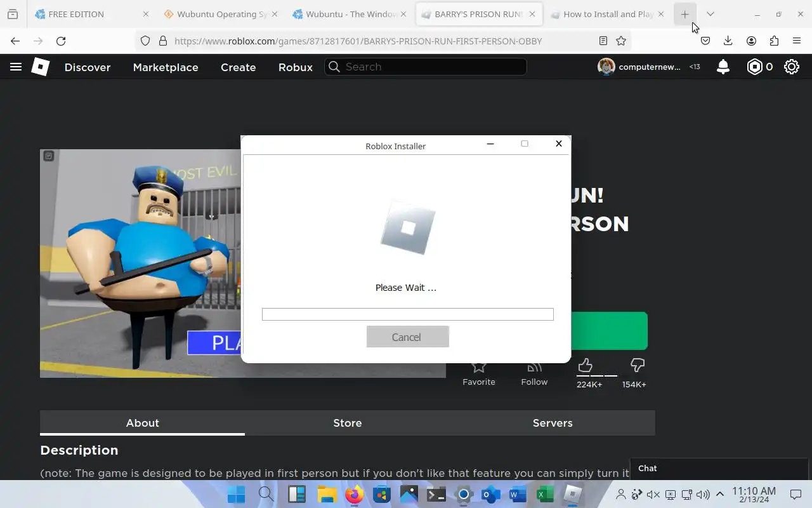Open the tracking protection shield panel
The width and height of the screenshot is (812, 508).
coord(145,41)
